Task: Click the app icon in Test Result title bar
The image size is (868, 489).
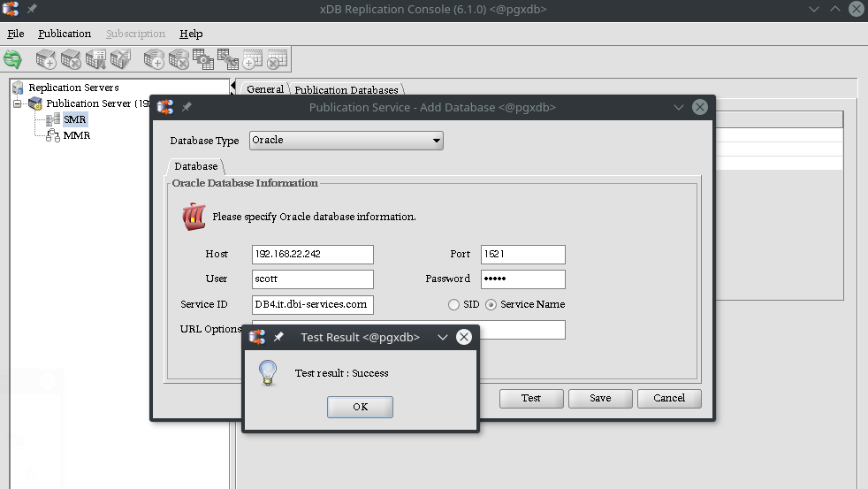Action: 257,337
